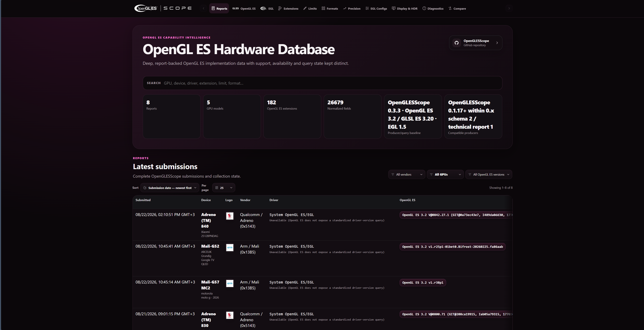Click "Arm / Mali (0x13B5)" in the Mali-G57 MC2 row
Image resolution: width=644 pixels, height=330 pixels.
pos(249,285)
